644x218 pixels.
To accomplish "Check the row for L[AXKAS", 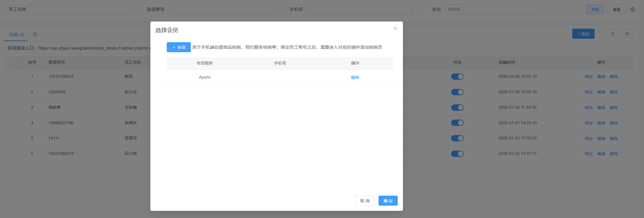I will [10, 92].
